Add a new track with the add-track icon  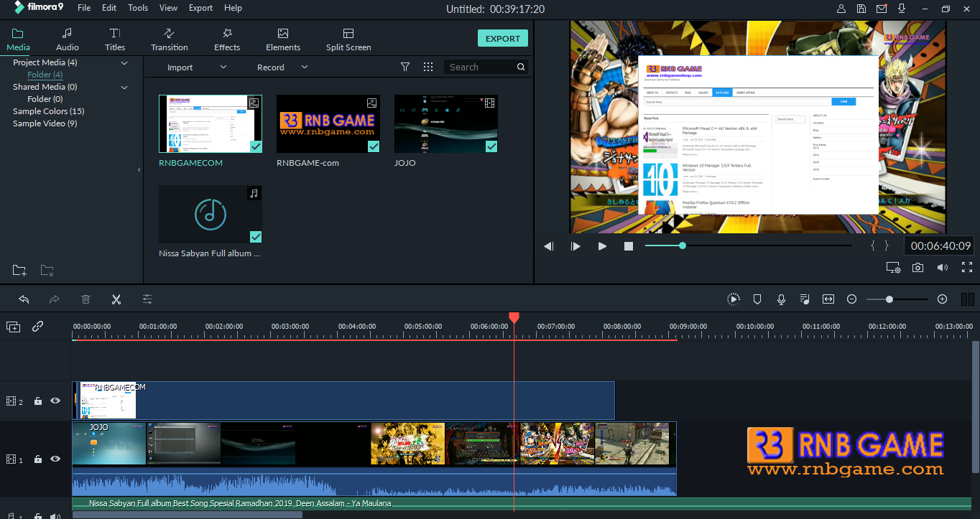tap(14, 327)
